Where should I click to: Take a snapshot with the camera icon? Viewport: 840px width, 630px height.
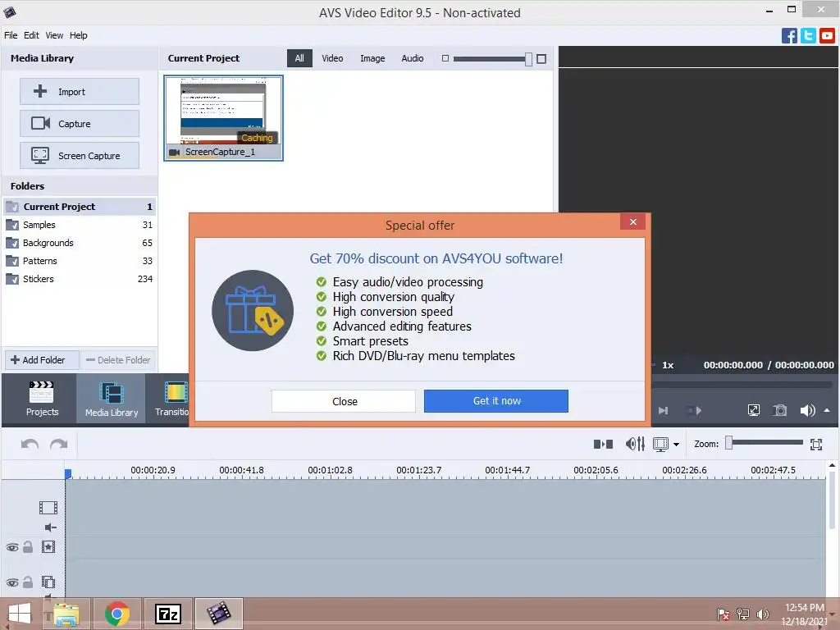pyautogui.click(x=780, y=410)
